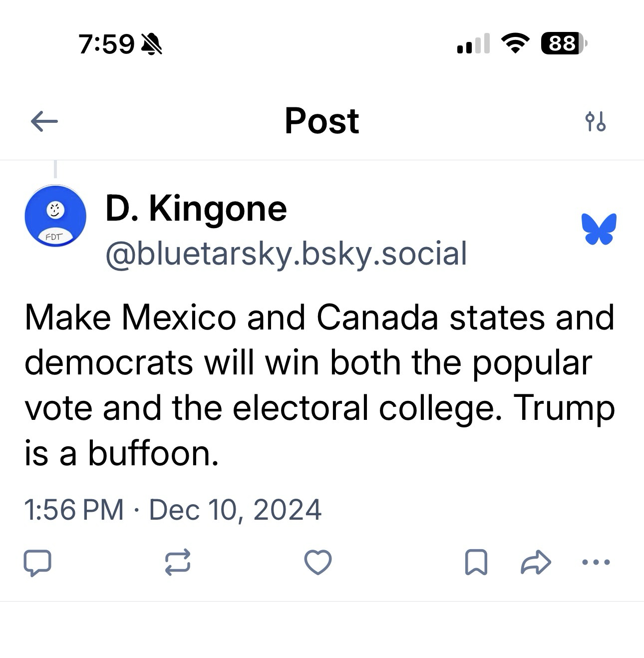Image resolution: width=644 pixels, height=658 pixels.
Task: Tap the Post header title
Action: click(x=322, y=121)
